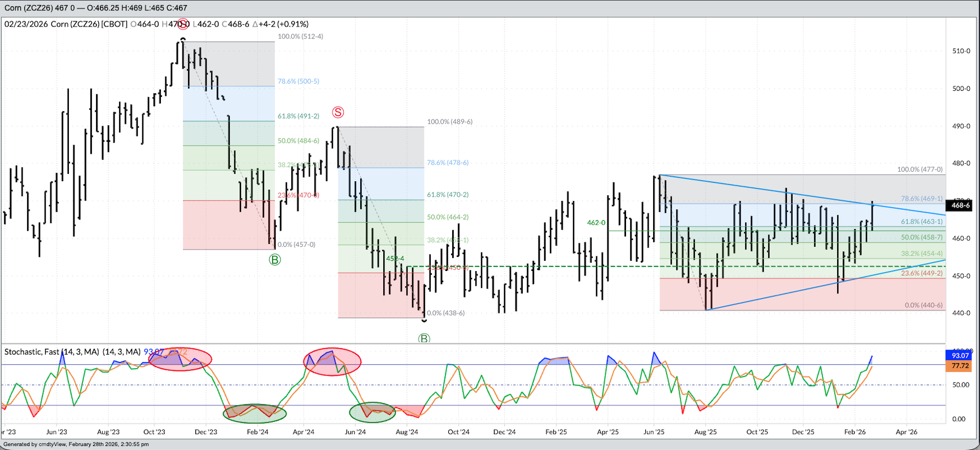Click the 78.6% (500-5) retracement label
The height and width of the screenshot is (450, 980).
(x=298, y=81)
